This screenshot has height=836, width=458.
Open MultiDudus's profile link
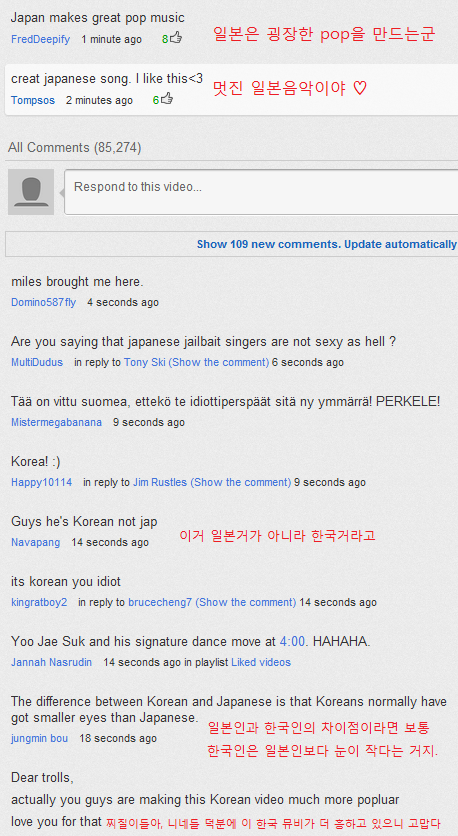[x=37, y=363]
